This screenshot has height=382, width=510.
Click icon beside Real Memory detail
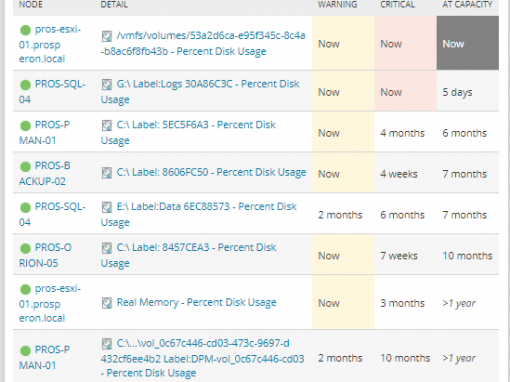[107, 303]
